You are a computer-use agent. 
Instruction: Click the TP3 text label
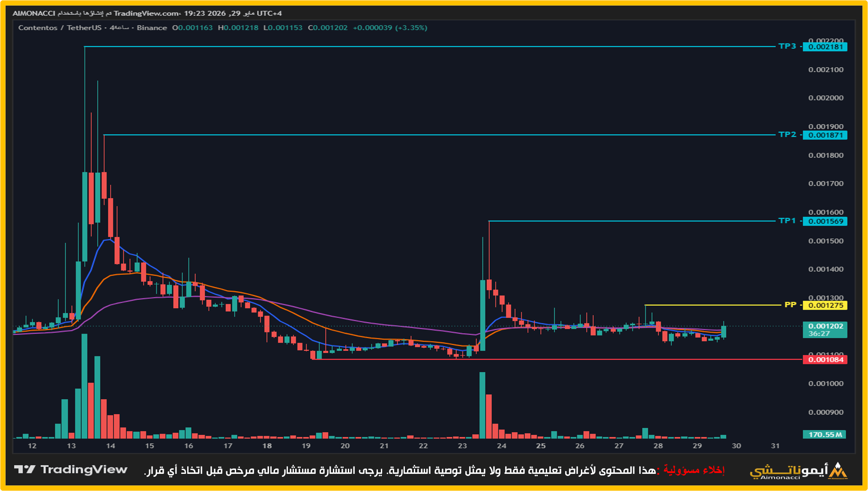coord(787,46)
